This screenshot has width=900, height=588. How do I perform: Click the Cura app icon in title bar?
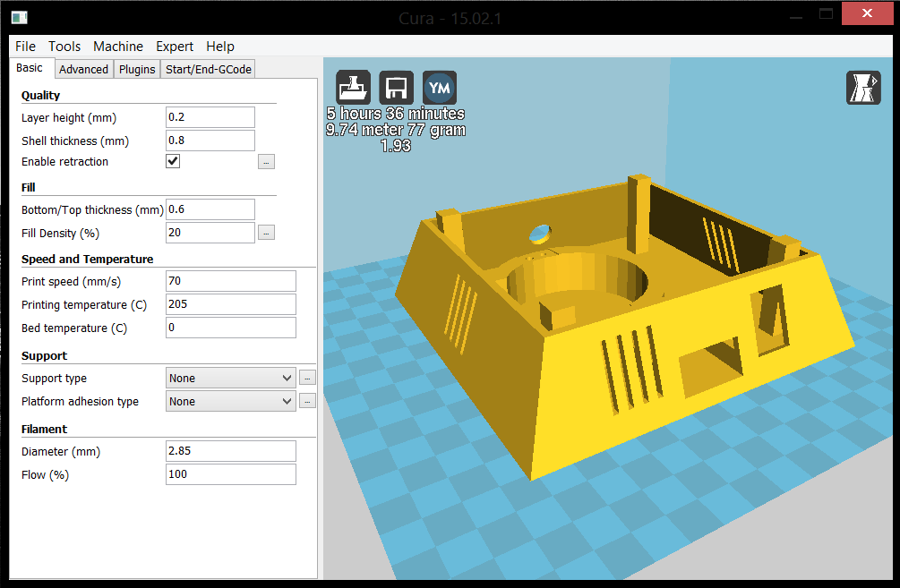(x=20, y=18)
